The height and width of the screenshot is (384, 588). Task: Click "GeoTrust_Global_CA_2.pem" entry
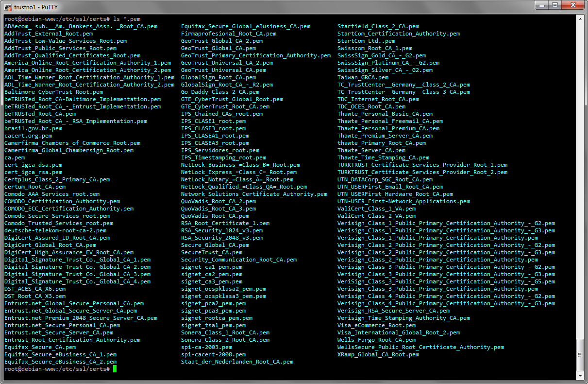(x=222, y=41)
